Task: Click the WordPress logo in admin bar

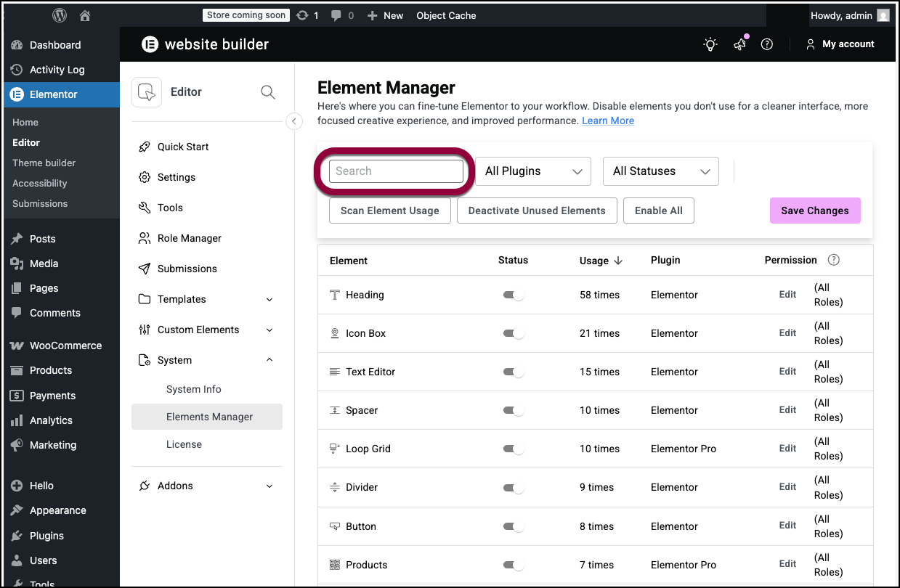Action: 60,15
